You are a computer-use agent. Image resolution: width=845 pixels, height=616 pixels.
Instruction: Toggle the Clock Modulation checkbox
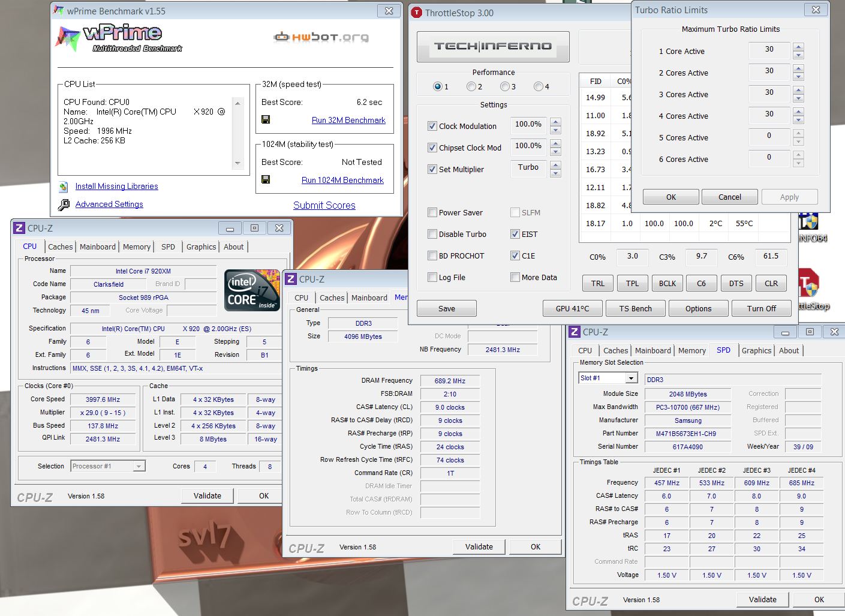tap(432, 126)
